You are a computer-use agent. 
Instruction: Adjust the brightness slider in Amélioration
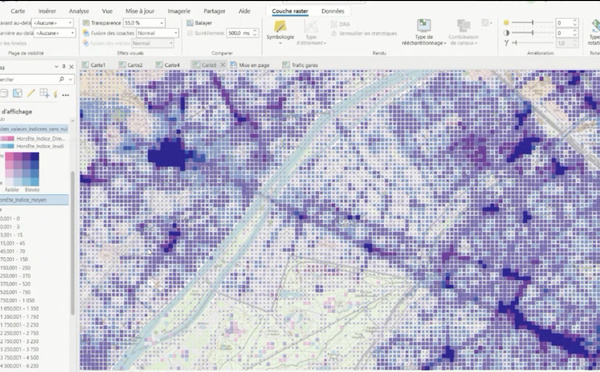[x=532, y=23]
